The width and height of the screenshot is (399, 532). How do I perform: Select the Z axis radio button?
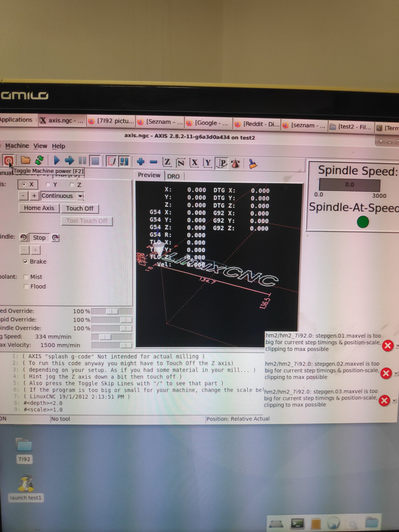click(x=75, y=185)
